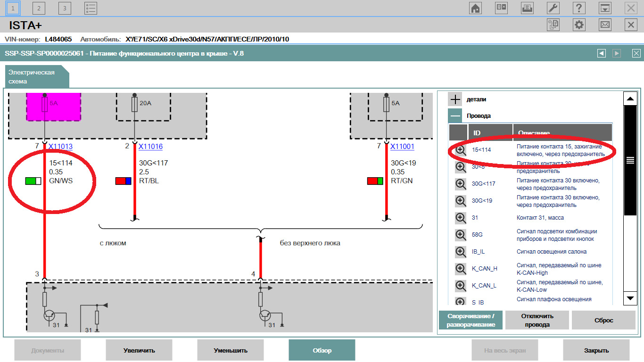
Task: Magnify wire IB_IL in the list
Action: click(x=461, y=252)
